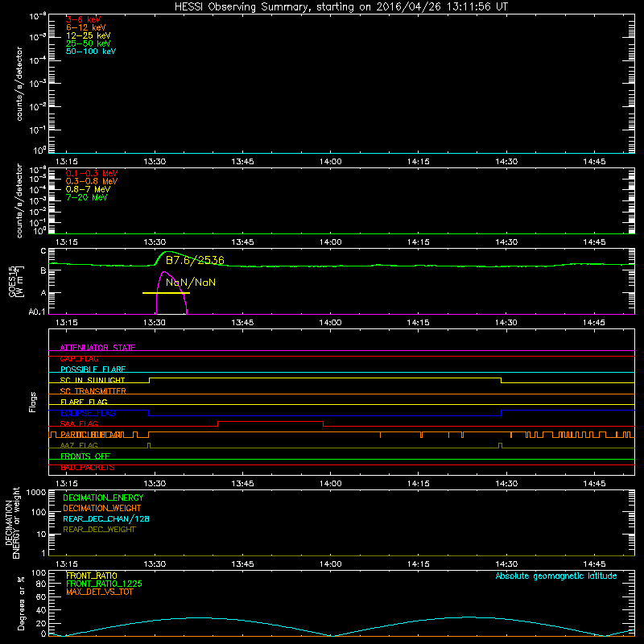The image size is (644, 644).
Task: Select the ECLIPSE_FLAG label
Action: pyautogui.click(x=88, y=413)
